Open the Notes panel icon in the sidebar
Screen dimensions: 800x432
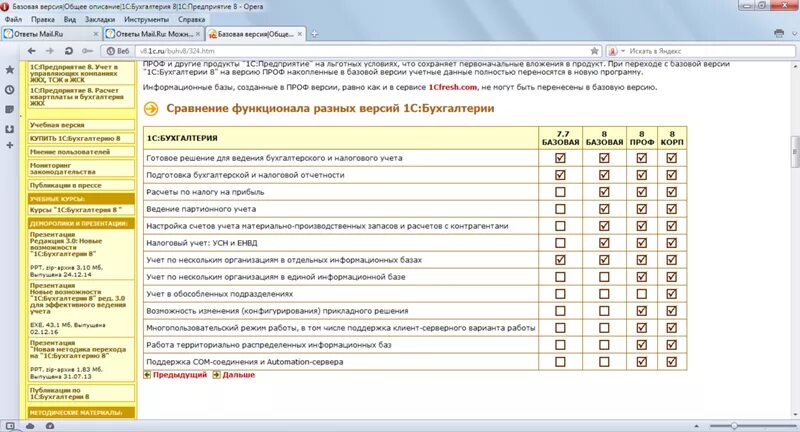[9, 109]
